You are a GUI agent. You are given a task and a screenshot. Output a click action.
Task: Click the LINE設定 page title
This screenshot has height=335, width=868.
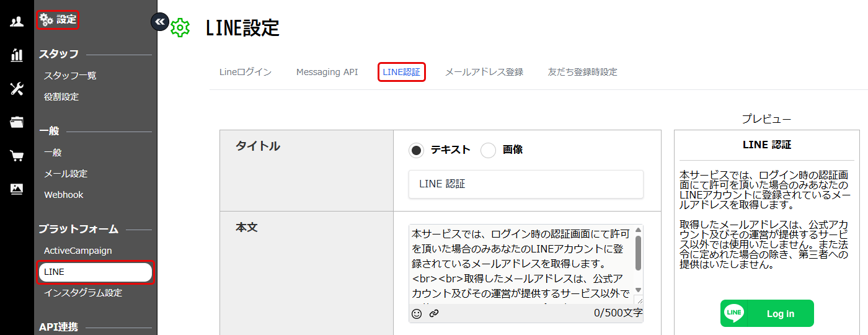pos(242,28)
